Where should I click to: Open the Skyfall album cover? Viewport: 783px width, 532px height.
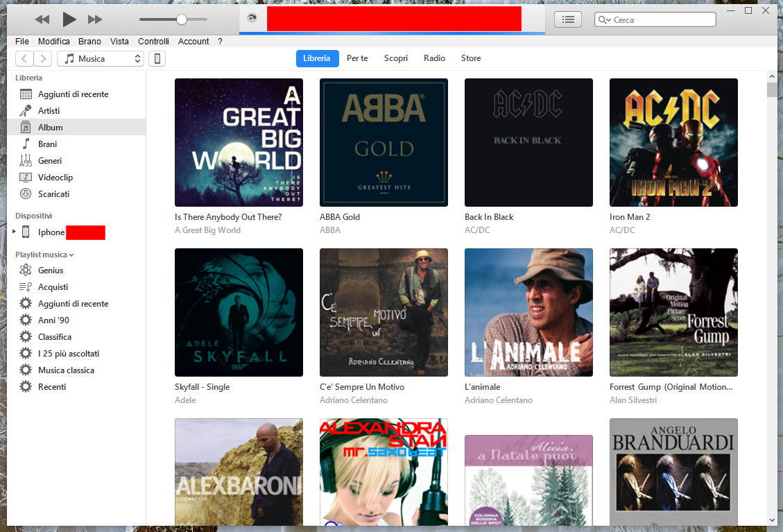tap(239, 312)
